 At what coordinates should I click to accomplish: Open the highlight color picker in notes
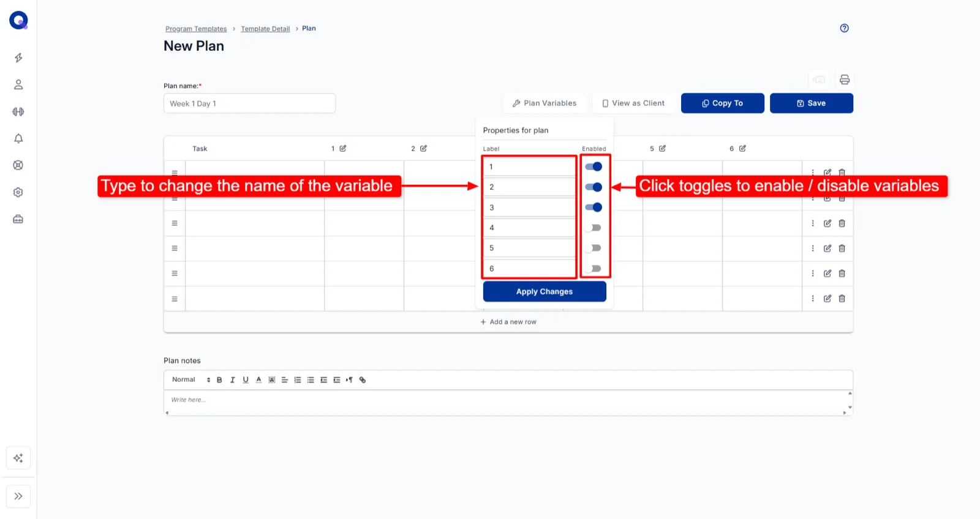pyautogui.click(x=272, y=380)
